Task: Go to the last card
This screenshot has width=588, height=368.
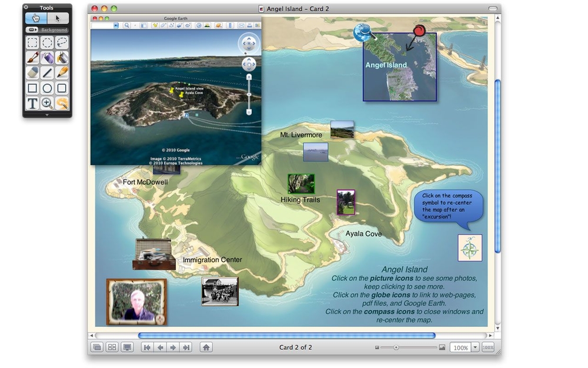Action: (186, 347)
